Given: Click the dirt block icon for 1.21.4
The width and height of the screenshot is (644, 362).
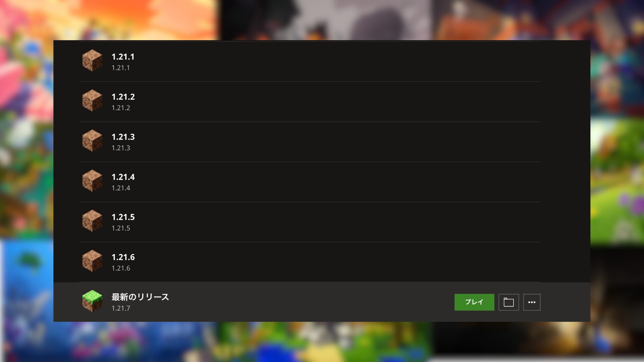Looking at the screenshot, I should point(92,181).
